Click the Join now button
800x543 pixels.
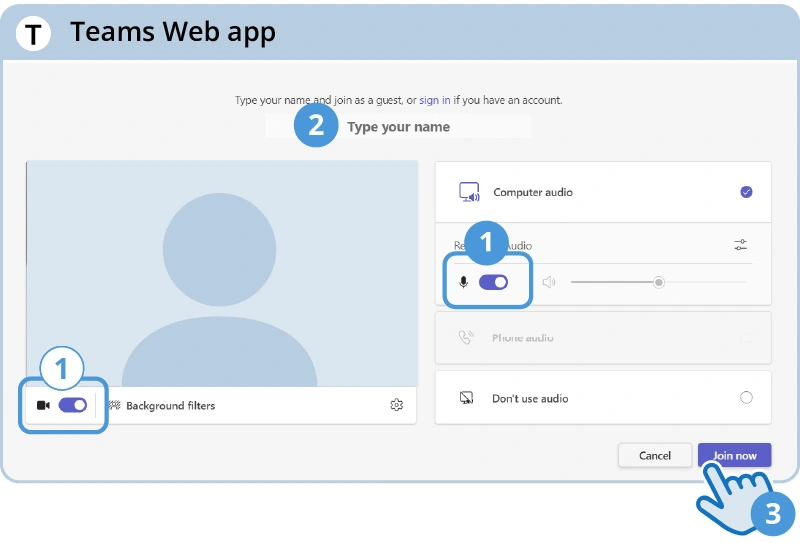(735, 455)
